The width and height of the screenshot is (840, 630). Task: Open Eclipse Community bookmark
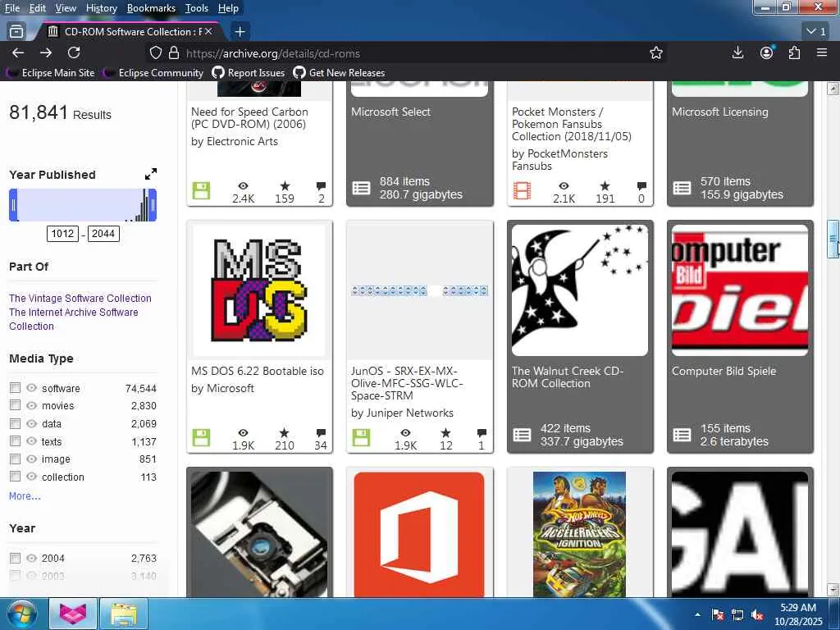153,73
